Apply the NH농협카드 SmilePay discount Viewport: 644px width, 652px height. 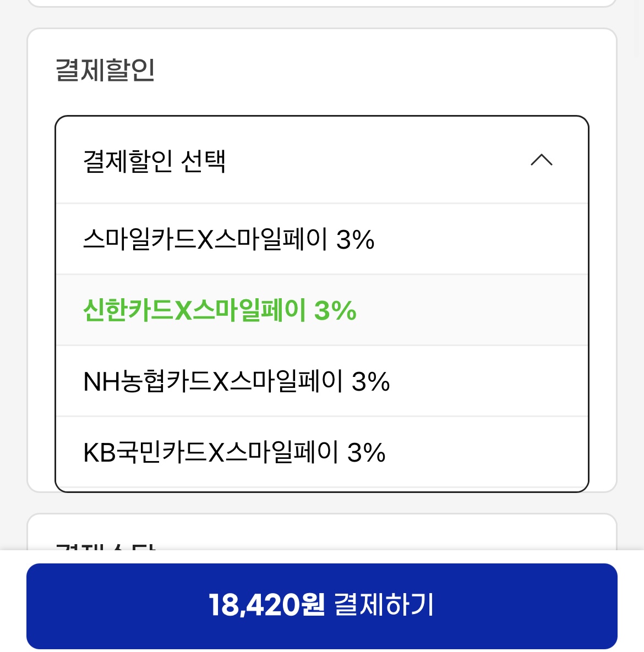pyautogui.click(x=236, y=381)
